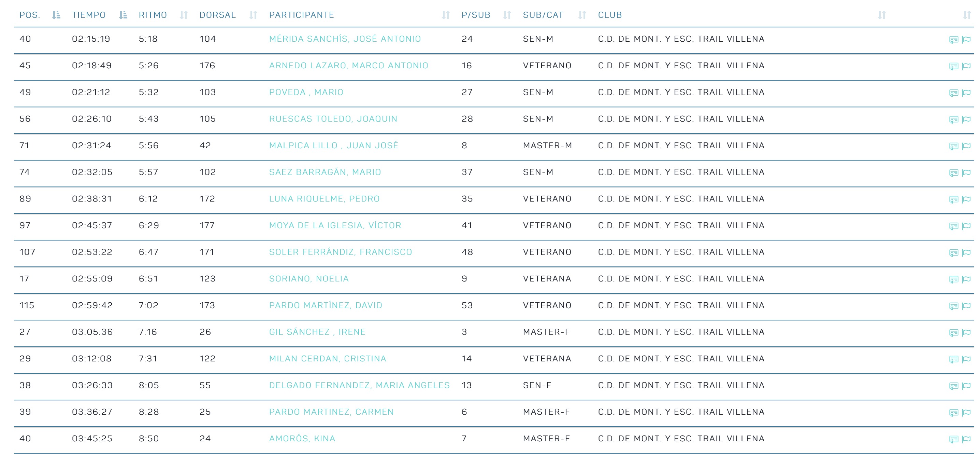Open certificate icon for Amorós Kina row
Screen dimensions: 980x455
953,439
